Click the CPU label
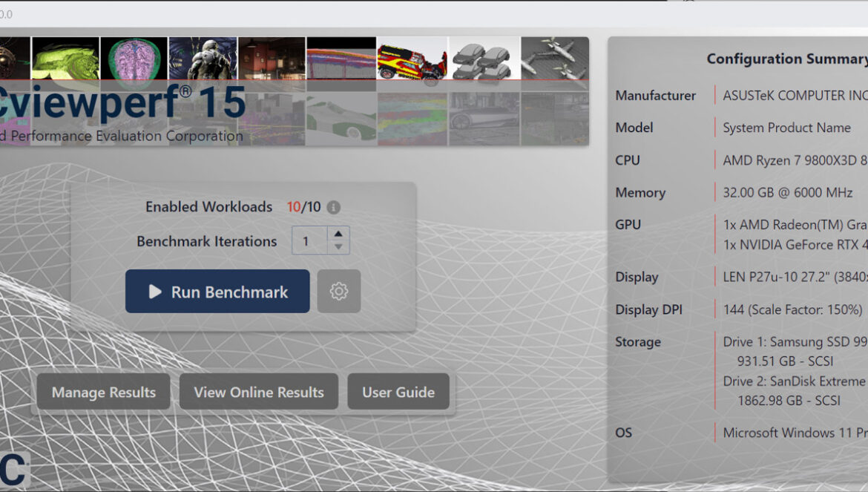Image resolution: width=868 pixels, height=492 pixels. click(x=628, y=160)
